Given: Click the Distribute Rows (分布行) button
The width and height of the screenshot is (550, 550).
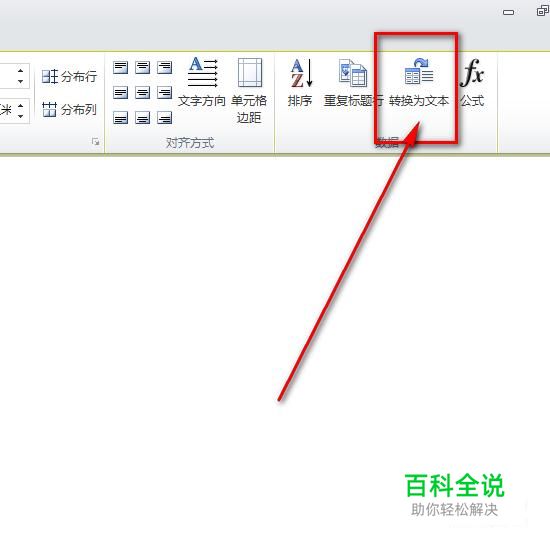Looking at the screenshot, I should [x=69, y=76].
